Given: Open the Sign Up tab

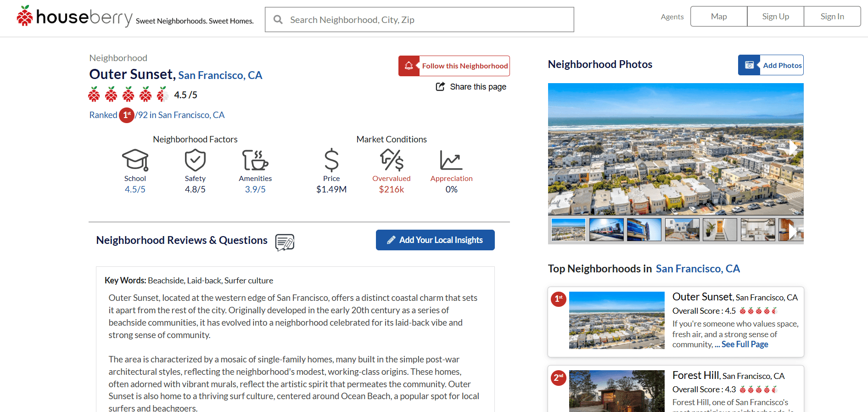Looking at the screenshot, I should click(x=776, y=17).
